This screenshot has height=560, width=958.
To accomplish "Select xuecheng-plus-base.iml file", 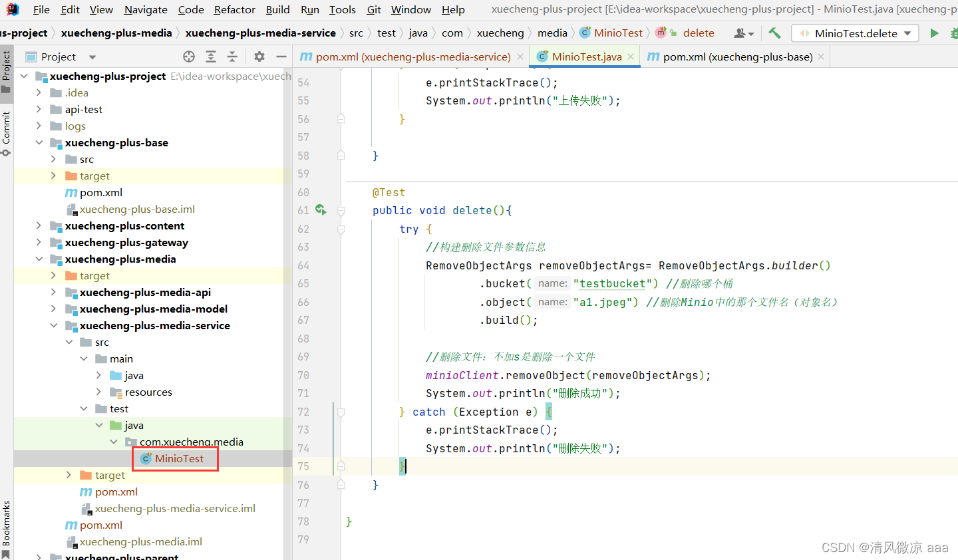I will click(x=137, y=209).
